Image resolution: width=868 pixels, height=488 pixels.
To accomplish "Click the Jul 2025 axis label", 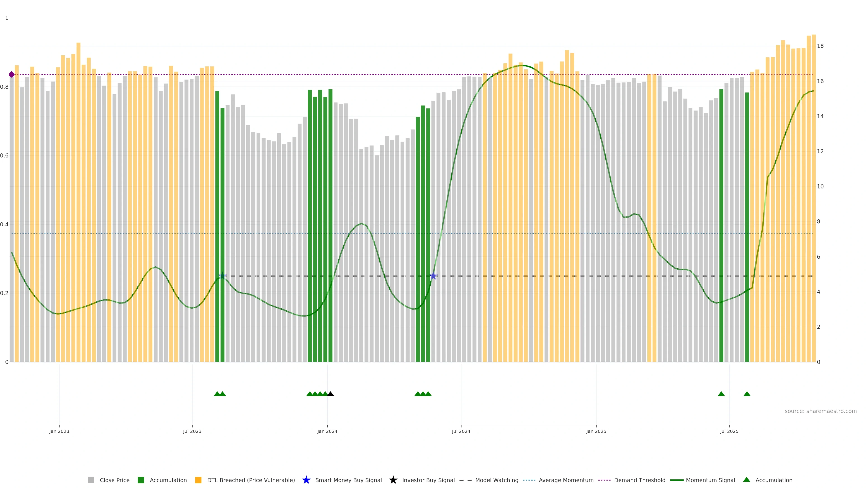I will tap(729, 432).
